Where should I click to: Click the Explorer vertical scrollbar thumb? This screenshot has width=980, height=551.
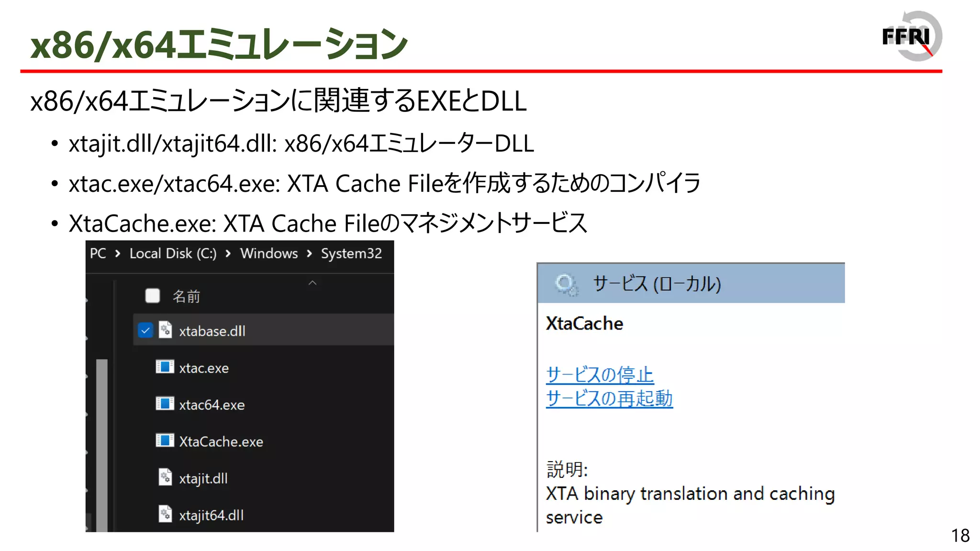click(101, 445)
